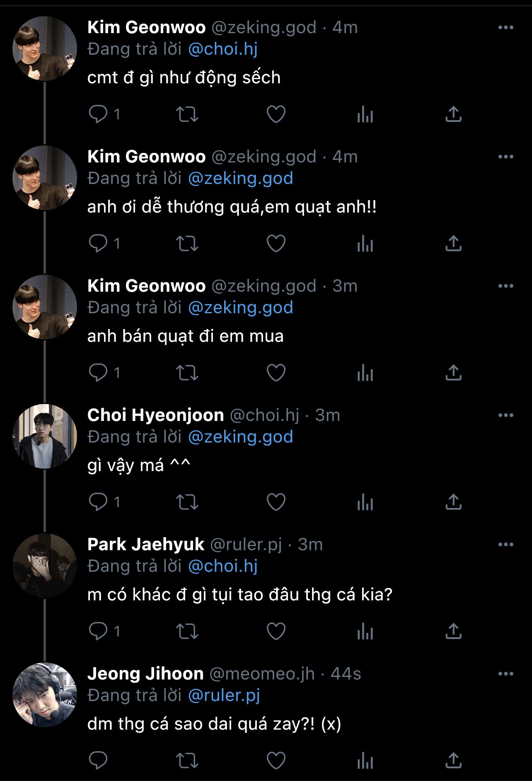The image size is (532, 781).
Task: Retweet the "anh bán quạt đi em mua" tweet
Action: coord(187,372)
